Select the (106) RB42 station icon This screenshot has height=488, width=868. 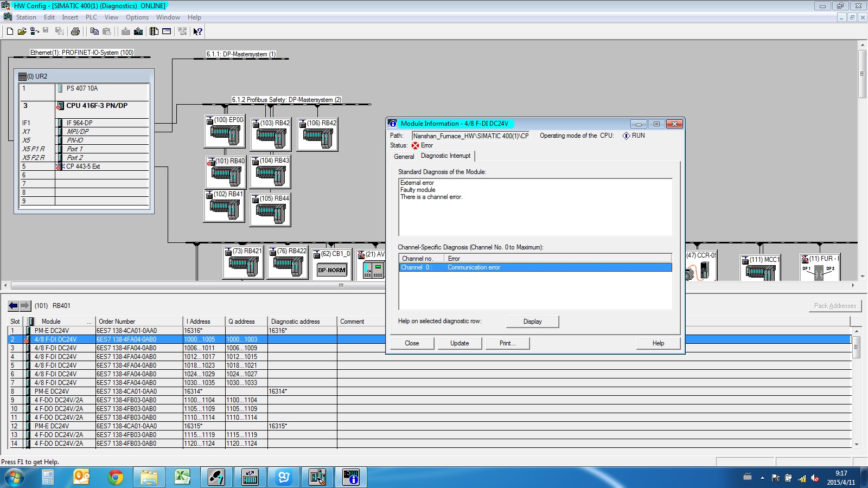pos(318,134)
